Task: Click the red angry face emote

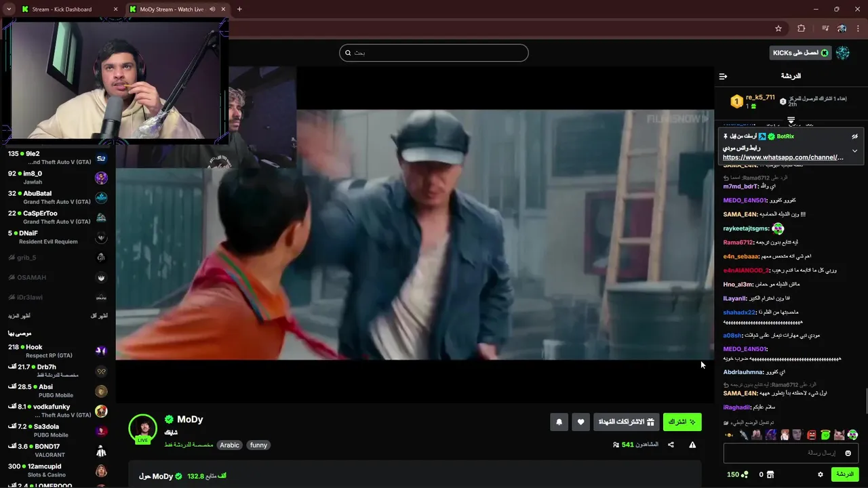Action: (812, 434)
